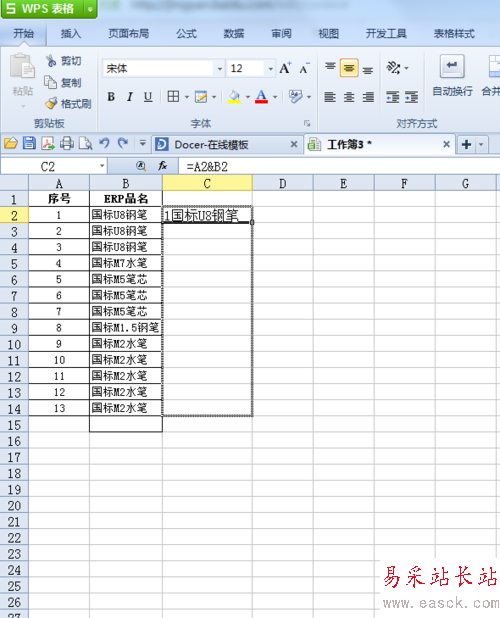Click the Redo arrow
Screen dimensions: 500x618
pos(123,143)
